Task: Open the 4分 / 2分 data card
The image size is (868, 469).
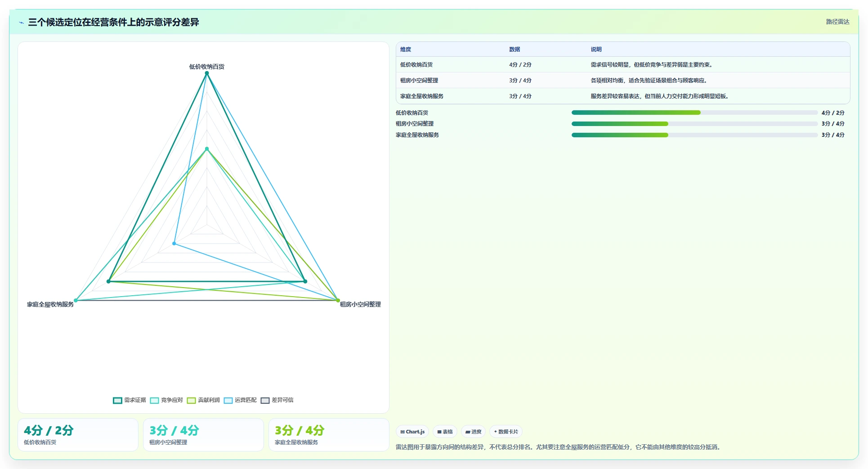Action: click(x=78, y=435)
